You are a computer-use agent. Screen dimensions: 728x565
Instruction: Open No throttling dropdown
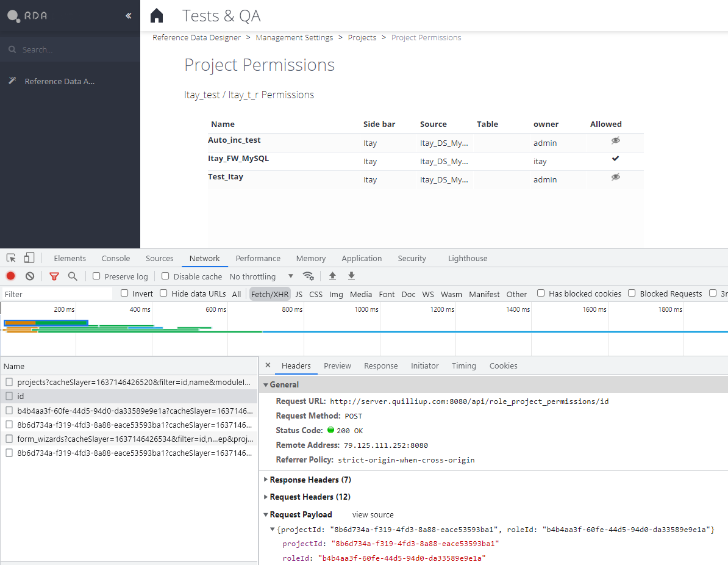pyautogui.click(x=262, y=276)
